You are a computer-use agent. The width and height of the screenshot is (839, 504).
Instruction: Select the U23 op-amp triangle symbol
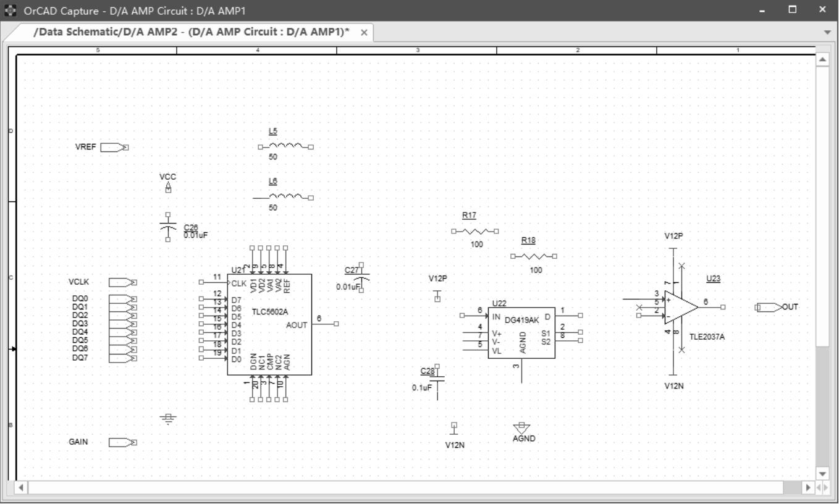(x=681, y=307)
